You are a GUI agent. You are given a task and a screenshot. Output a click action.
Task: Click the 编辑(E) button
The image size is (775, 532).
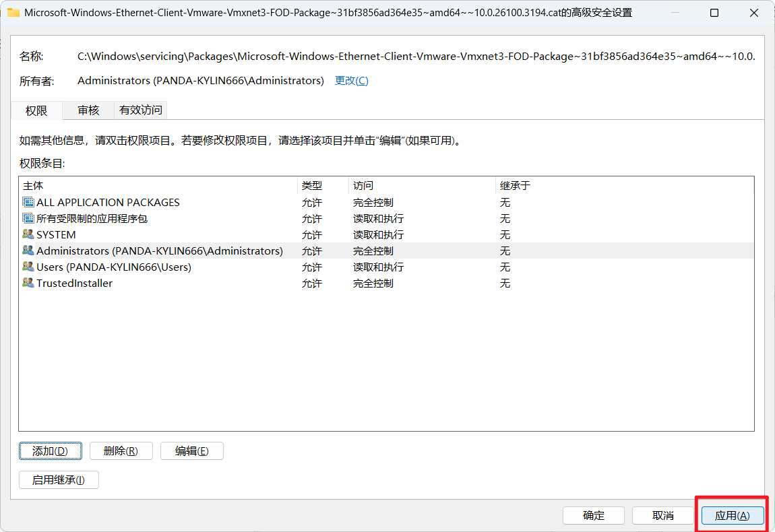tap(192, 451)
